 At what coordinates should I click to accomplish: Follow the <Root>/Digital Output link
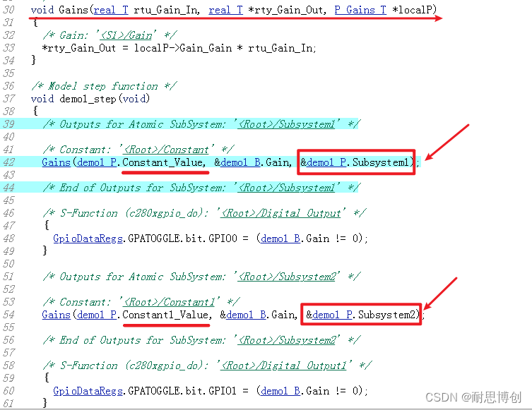(x=280, y=213)
